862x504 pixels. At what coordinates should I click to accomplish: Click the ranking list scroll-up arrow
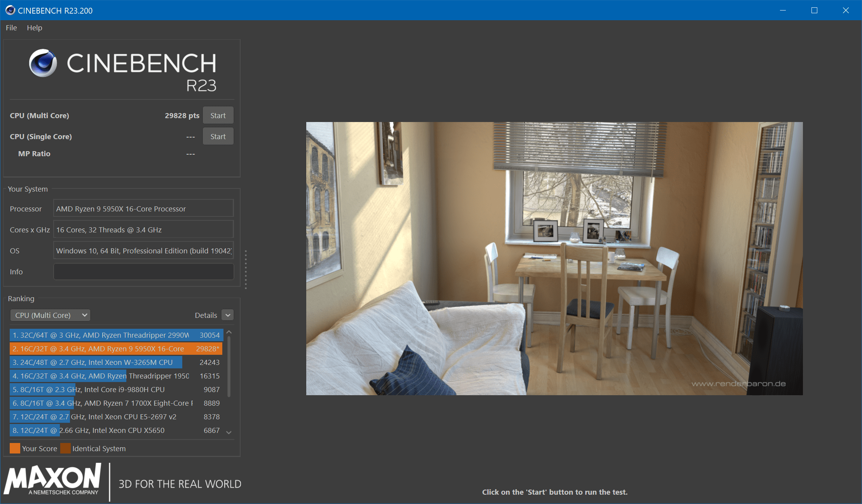pyautogui.click(x=229, y=332)
